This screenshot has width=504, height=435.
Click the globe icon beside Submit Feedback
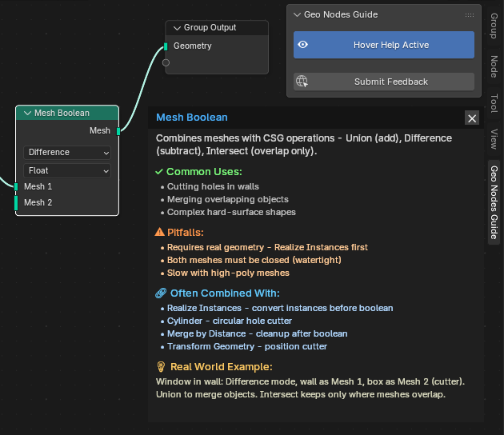pyautogui.click(x=302, y=82)
